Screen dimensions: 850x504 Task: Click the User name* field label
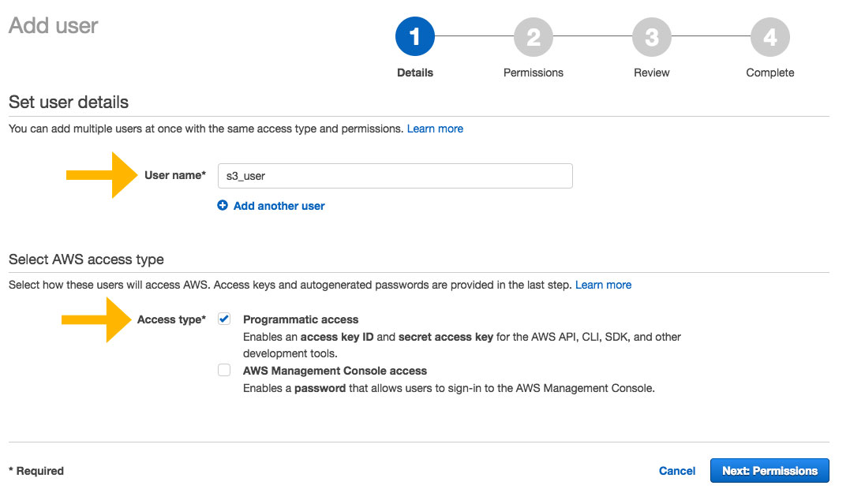(175, 175)
